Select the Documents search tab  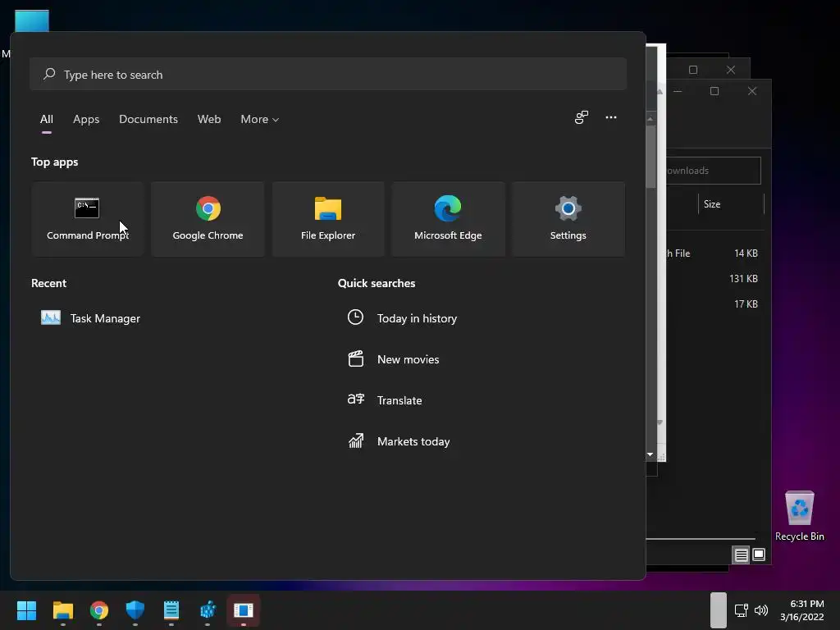(148, 119)
